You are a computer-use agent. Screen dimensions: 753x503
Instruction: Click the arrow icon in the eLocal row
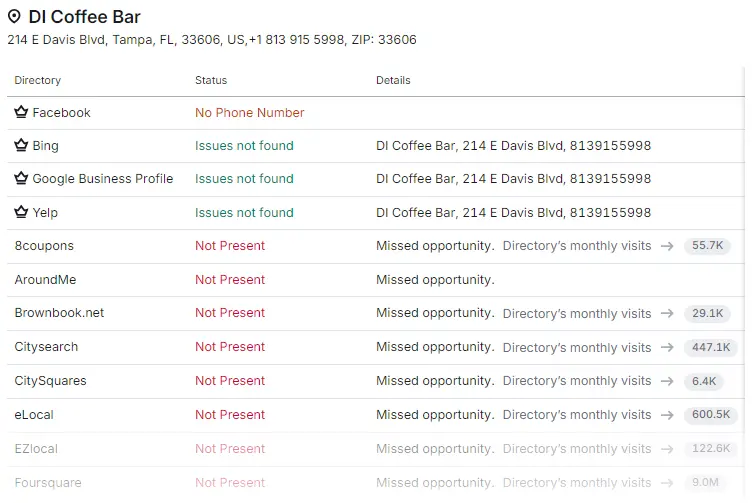(667, 414)
